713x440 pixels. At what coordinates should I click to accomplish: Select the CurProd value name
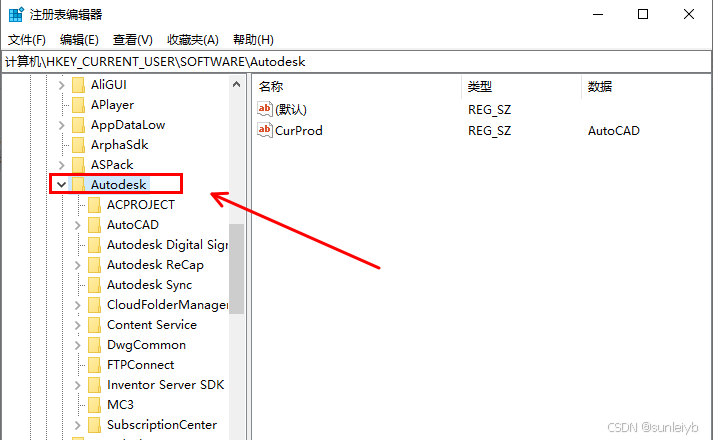(299, 130)
